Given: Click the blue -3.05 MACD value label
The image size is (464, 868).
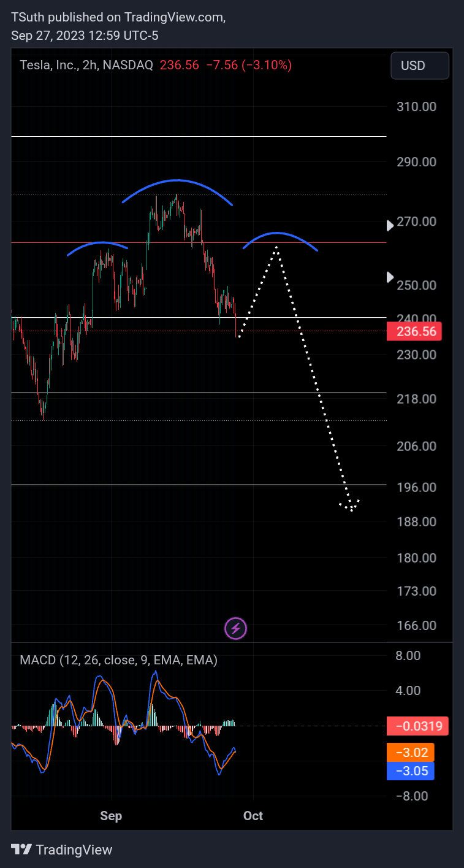Looking at the screenshot, I should [x=411, y=771].
